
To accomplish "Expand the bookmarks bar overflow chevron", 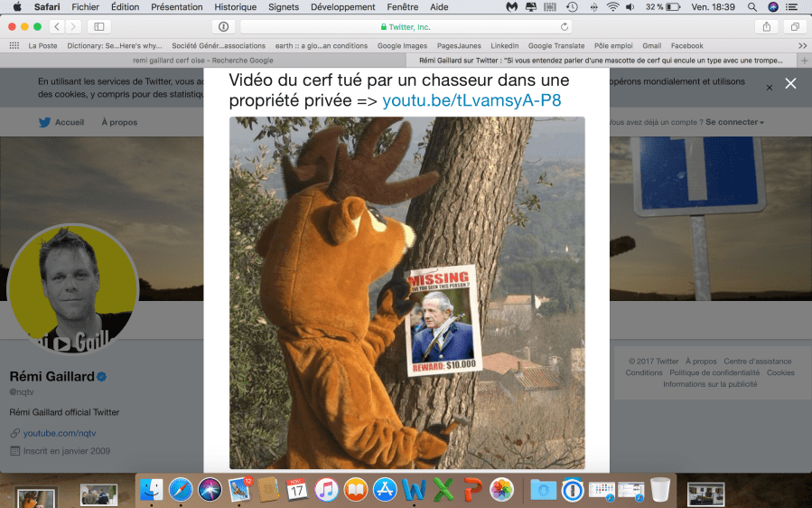I will coord(802,45).
